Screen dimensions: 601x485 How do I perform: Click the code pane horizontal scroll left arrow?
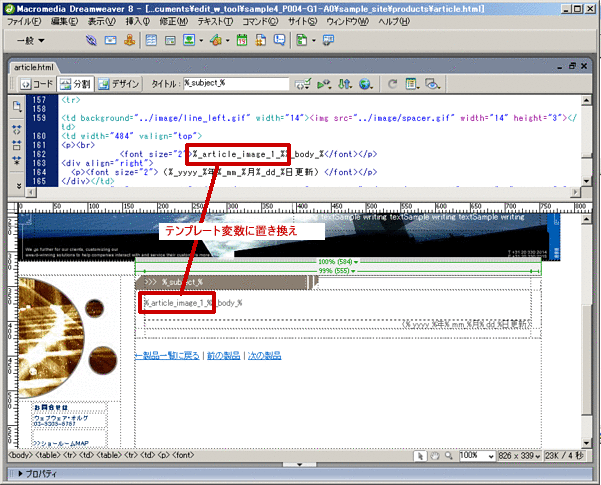coord(33,192)
